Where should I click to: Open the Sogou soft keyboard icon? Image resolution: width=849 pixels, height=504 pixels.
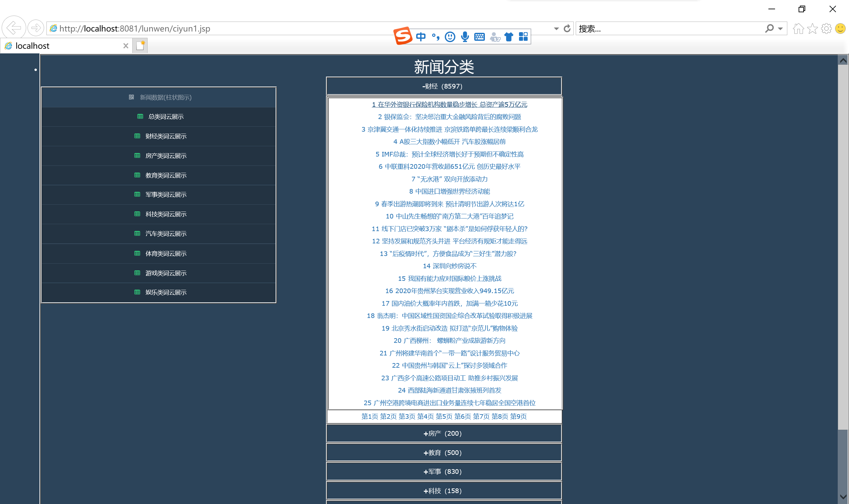point(479,37)
